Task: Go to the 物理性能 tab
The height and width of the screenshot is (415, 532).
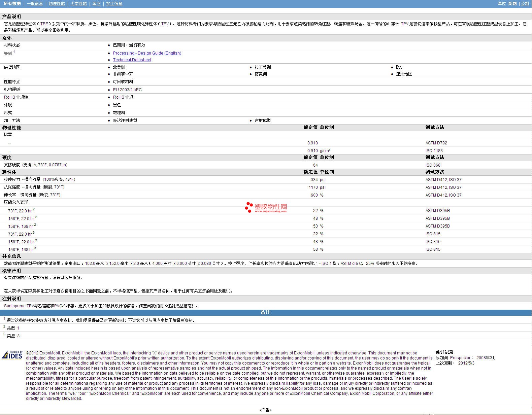Action: coord(57,4)
